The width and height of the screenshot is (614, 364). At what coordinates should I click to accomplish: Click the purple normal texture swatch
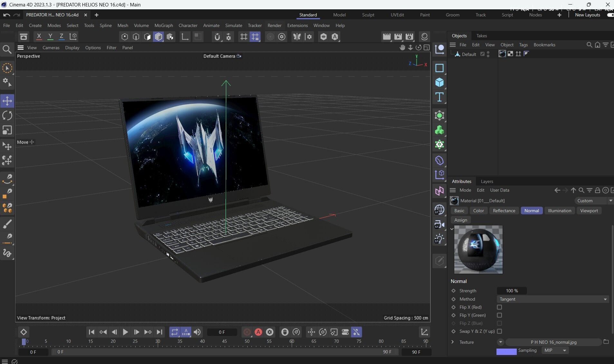click(x=506, y=352)
